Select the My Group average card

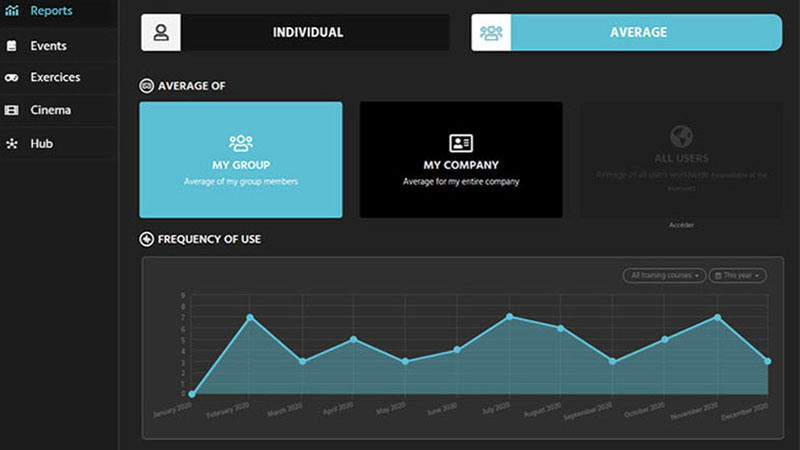tap(241, 160)
